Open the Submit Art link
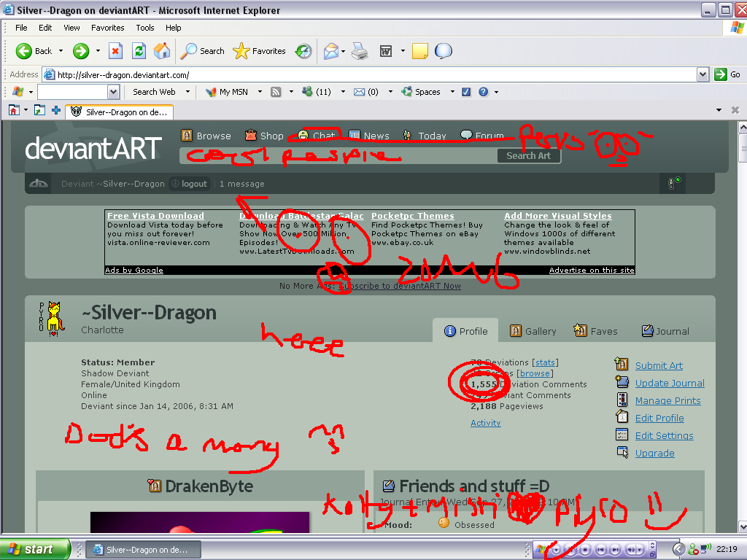Viewport: 747px width, 560px height. [x=659, y=366]
